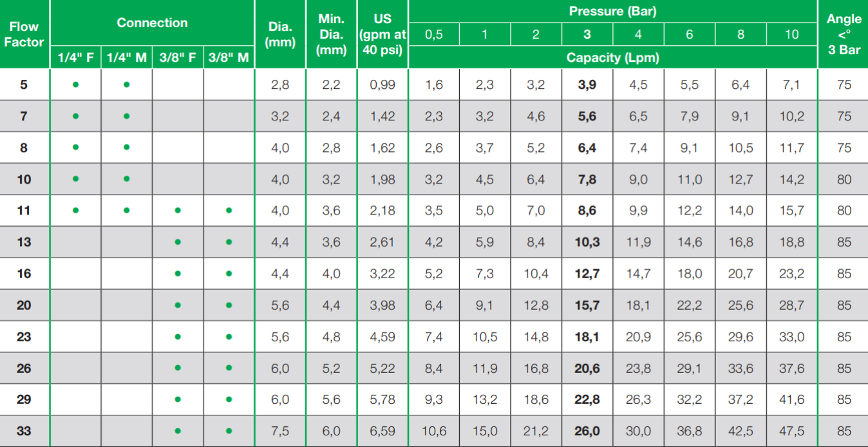
Task: Click the Pressure (Bar) header
Action: tap(612, 11)
